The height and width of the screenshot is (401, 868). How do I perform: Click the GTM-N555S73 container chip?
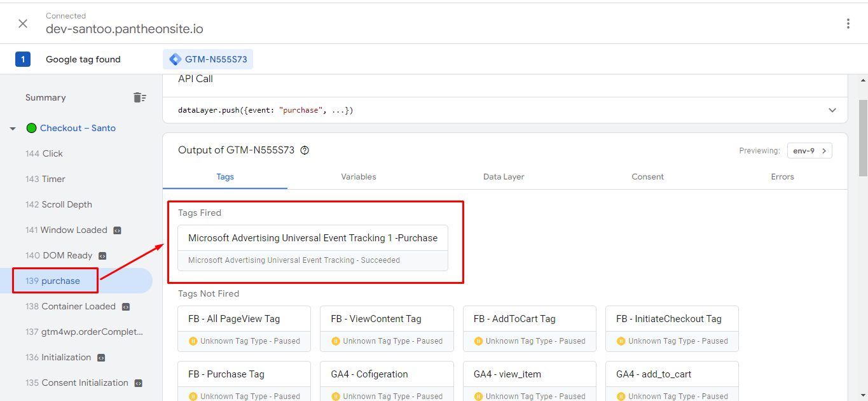[209, 59]
